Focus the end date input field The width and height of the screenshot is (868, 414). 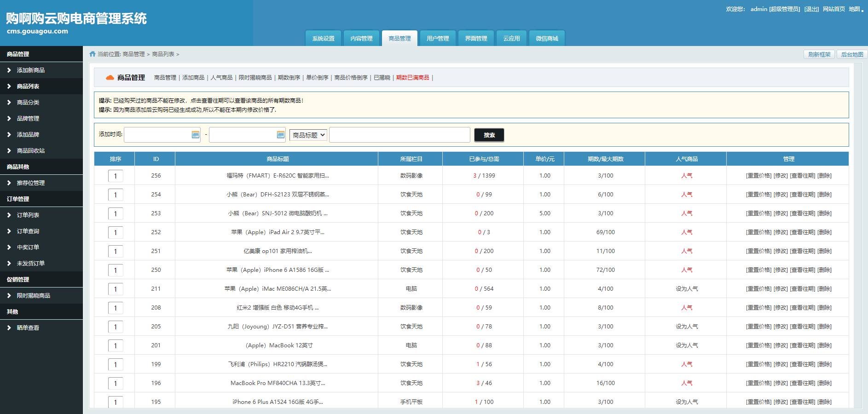pos(247,135)
